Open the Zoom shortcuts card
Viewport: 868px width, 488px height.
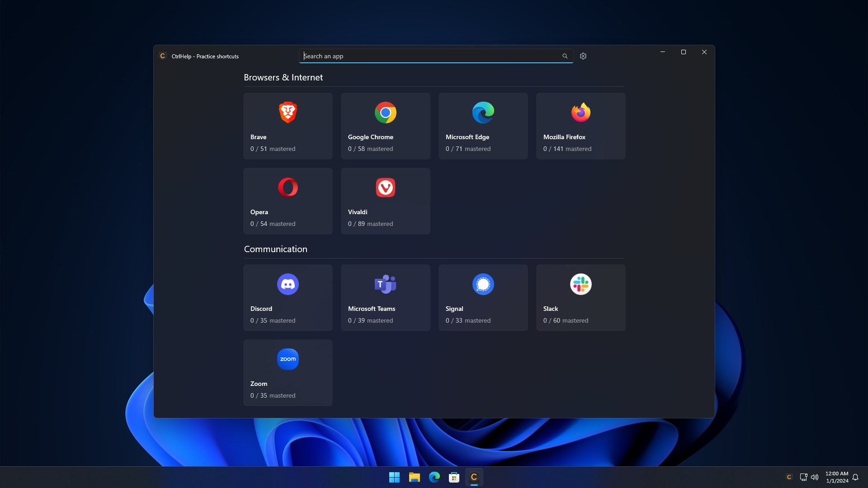pos(288,373)
